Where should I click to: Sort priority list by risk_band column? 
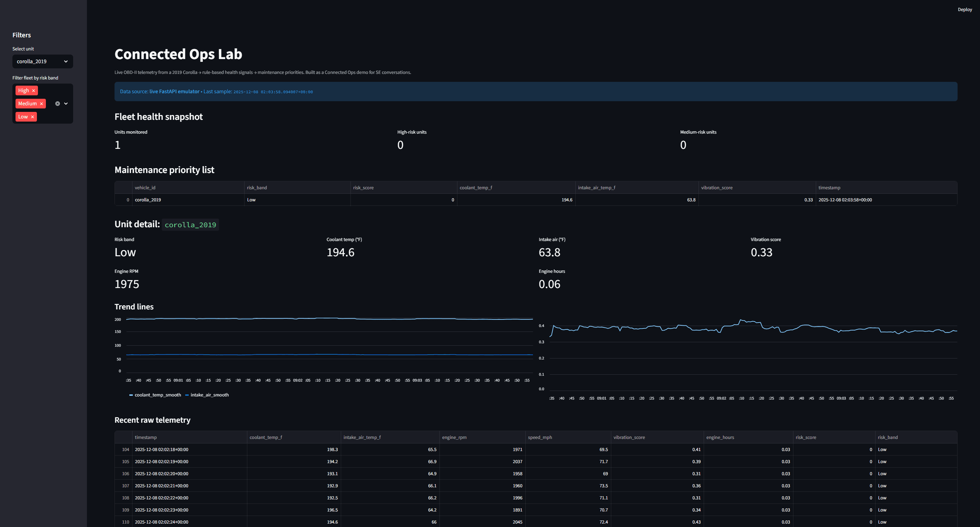257,188
